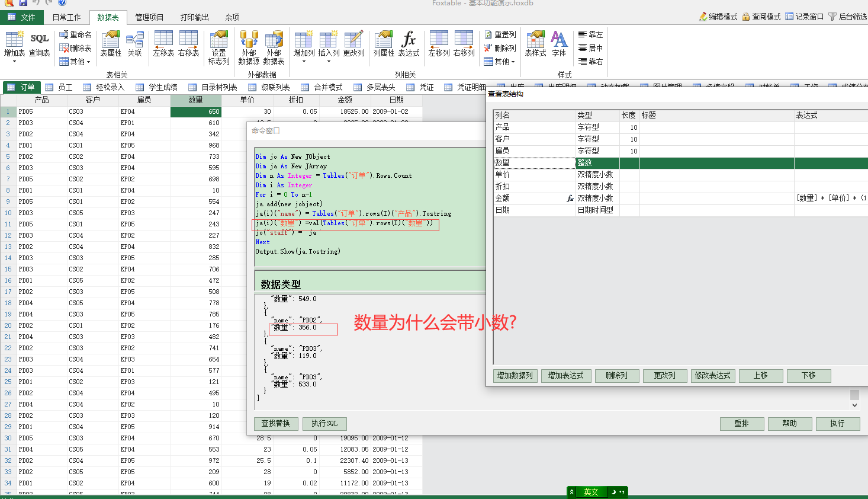
Task: Click the 重排 button
Action: (x=741, y=424)
